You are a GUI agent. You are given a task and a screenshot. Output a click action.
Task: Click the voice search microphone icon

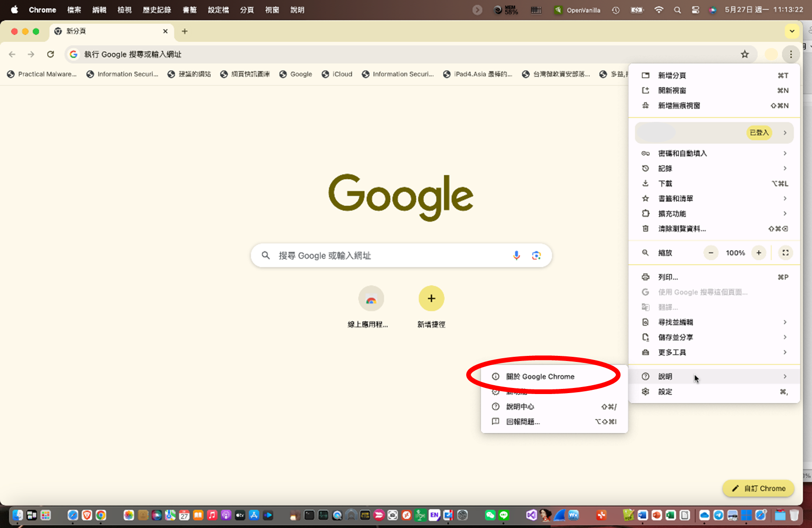pyautogui.click(x=516, y=255)
